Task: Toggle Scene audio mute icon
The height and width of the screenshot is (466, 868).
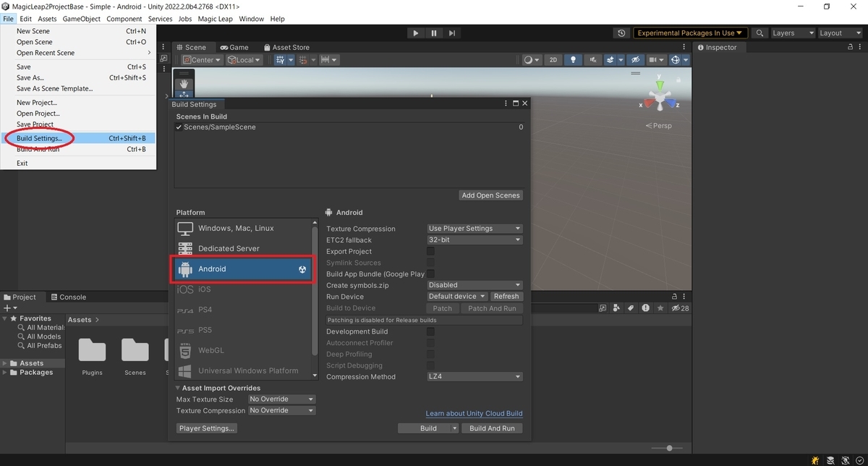Action: [x=593, y=60]
